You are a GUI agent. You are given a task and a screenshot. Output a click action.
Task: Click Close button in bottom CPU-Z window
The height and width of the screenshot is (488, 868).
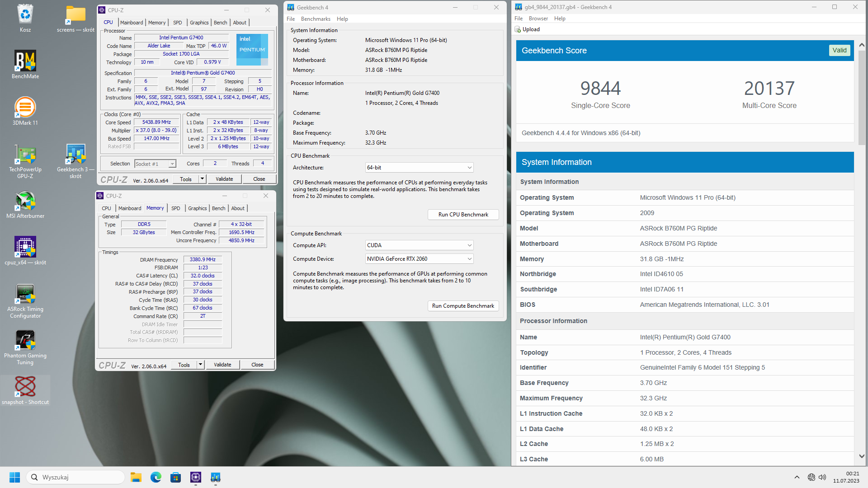click(x=257, y=365)
